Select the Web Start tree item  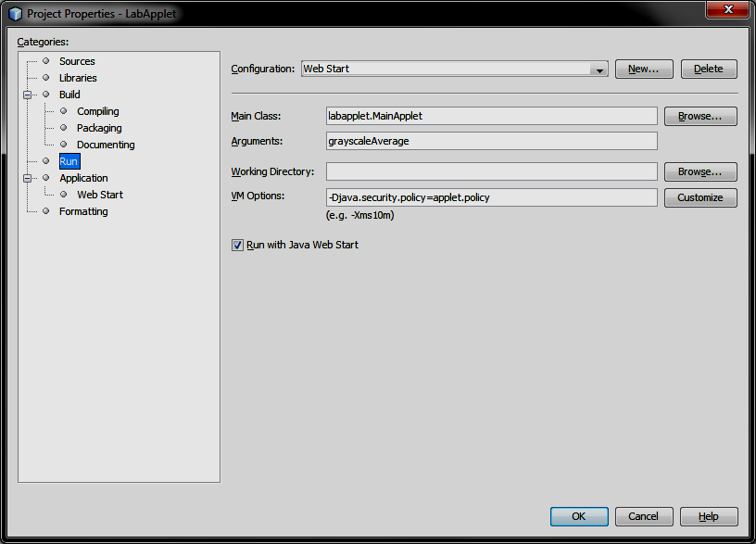[100, 195]
